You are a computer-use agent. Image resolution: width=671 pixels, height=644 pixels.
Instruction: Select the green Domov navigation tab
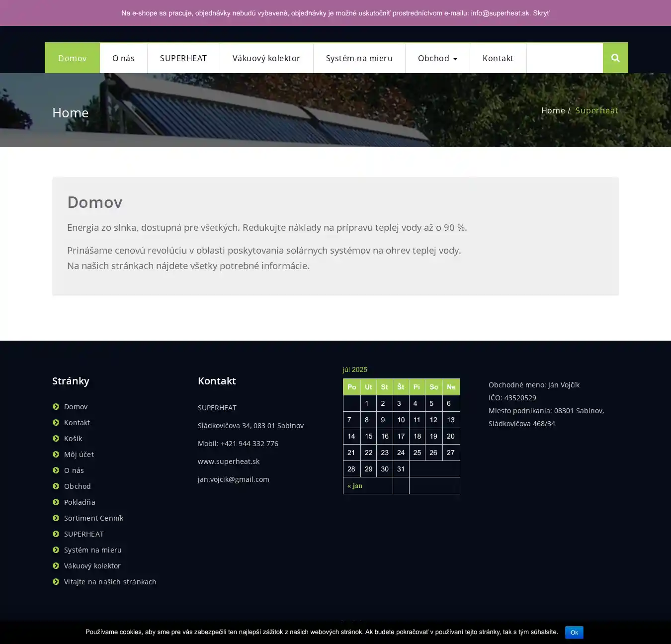(72, 58)
